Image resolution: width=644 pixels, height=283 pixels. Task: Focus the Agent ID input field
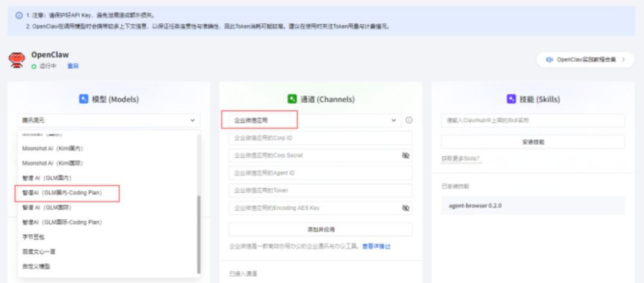click(x=321, y=173)
